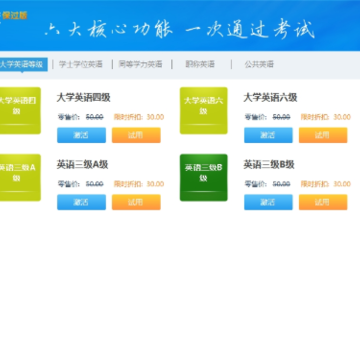
Task: Start the 试用 trial for 大学英语六级
Action: pos(323,135)
